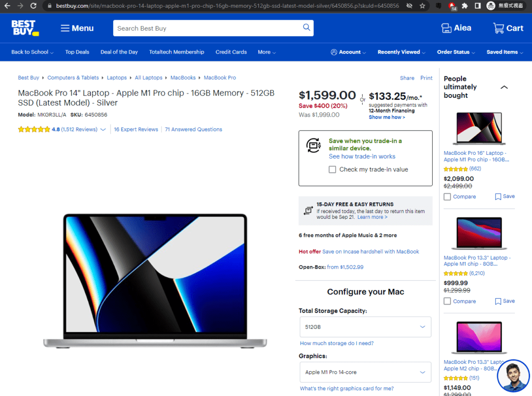Open the main Menu

coord(77,28)
